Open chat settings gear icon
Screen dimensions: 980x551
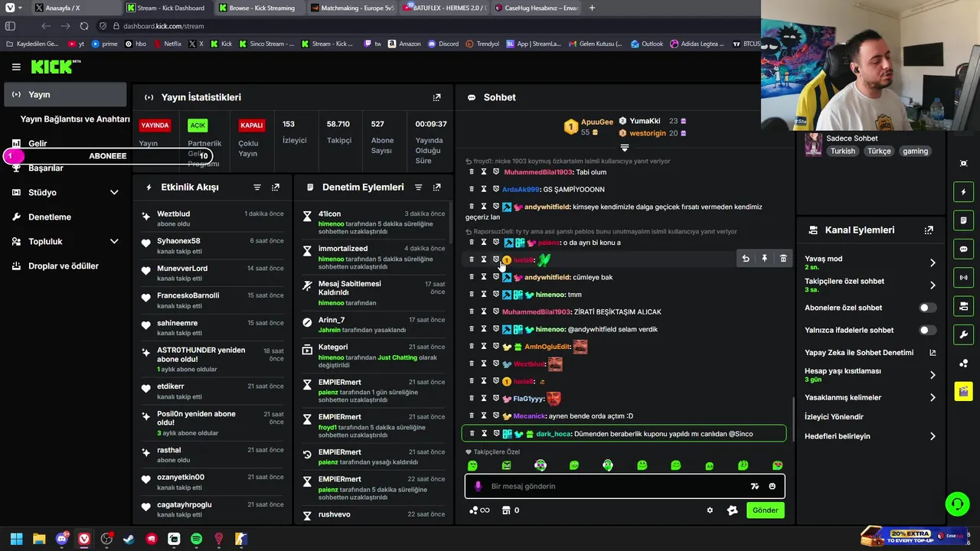pos(710,510)
